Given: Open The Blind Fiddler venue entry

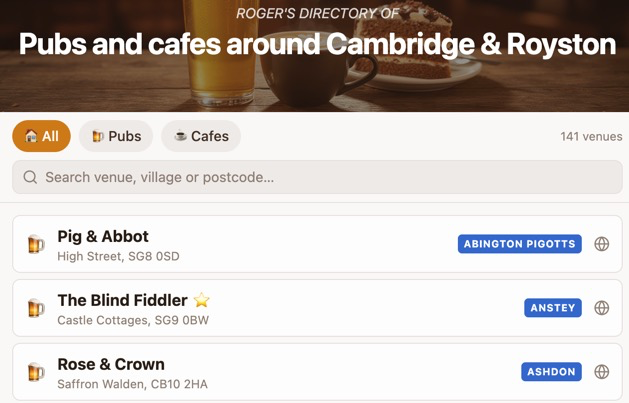Looking at the screenshot, I should coord(122,300).
